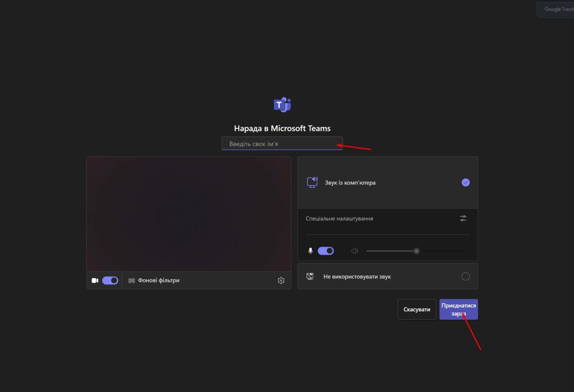574x392 pixels.
Task: Click the Microsoft Teams logo
Action: tap(282, 105)
